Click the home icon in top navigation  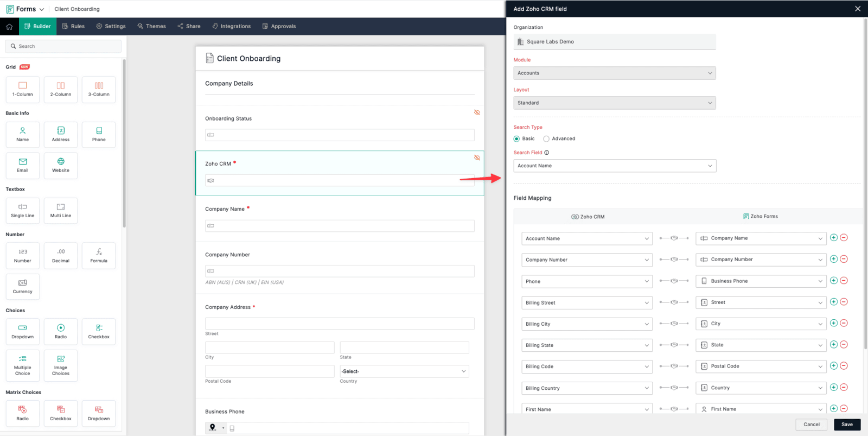pos(9,26)
